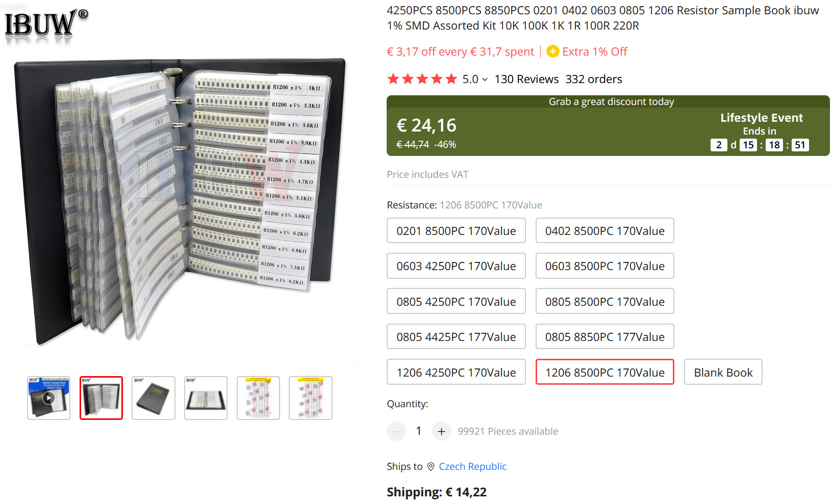Select the 0201 8500PC 170Value option
The image size is (833, 504).
tap(456, 231)
